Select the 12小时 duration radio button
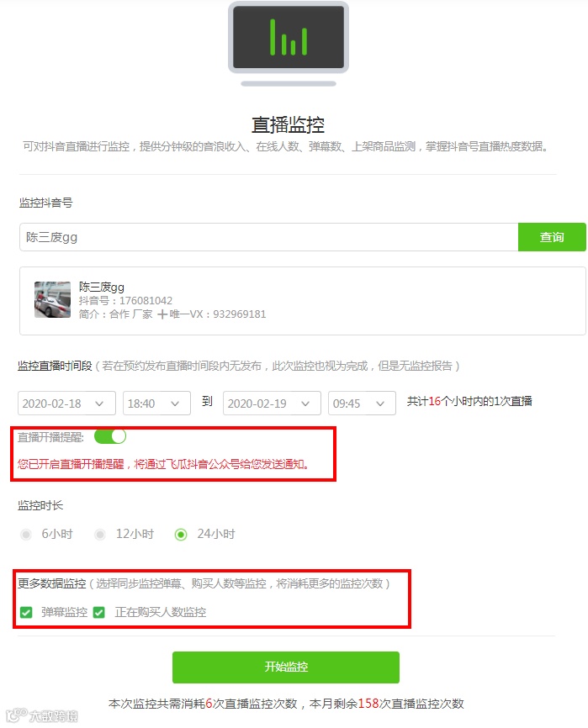 [x=100, y=535]
